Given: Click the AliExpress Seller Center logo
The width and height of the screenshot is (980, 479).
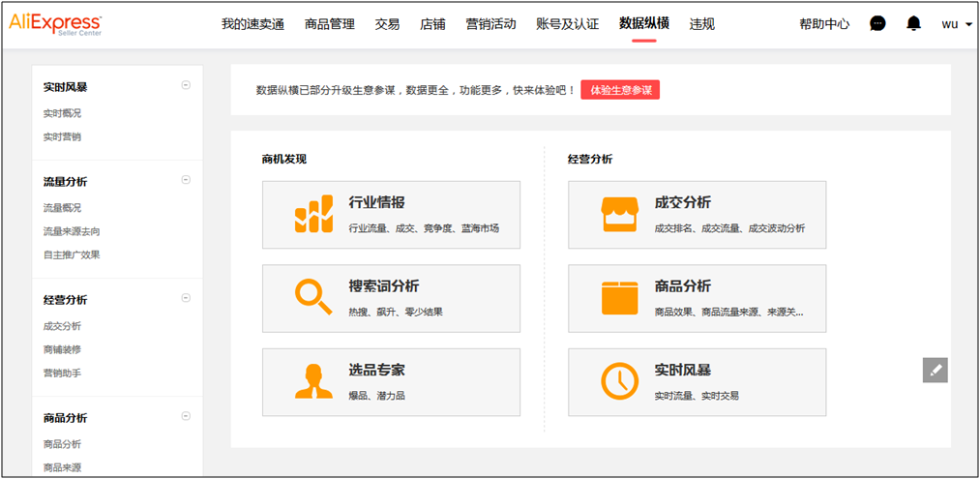Looking at the screenshot, I should click(55, 23).
